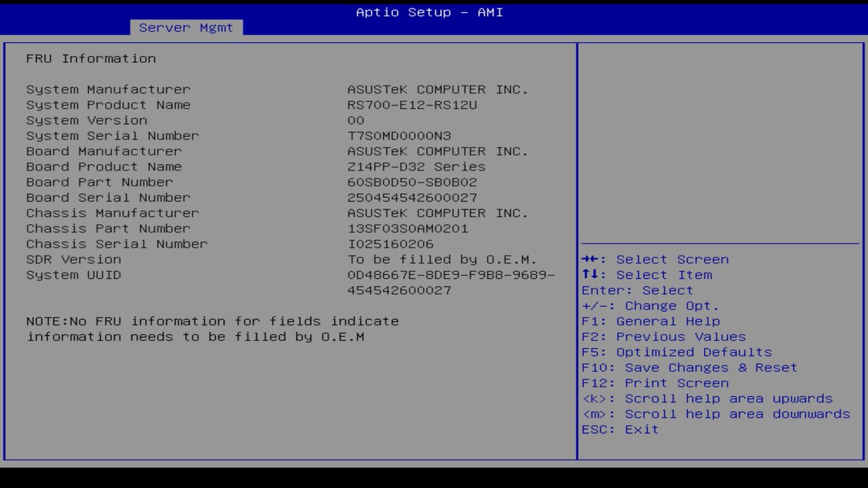Select the FRU Information heading

click(x=91, y=58)
